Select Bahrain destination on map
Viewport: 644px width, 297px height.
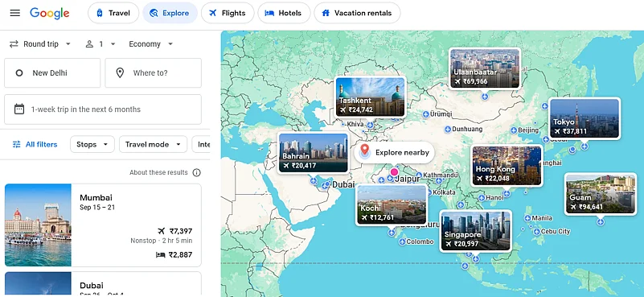(x=313, y=152)
